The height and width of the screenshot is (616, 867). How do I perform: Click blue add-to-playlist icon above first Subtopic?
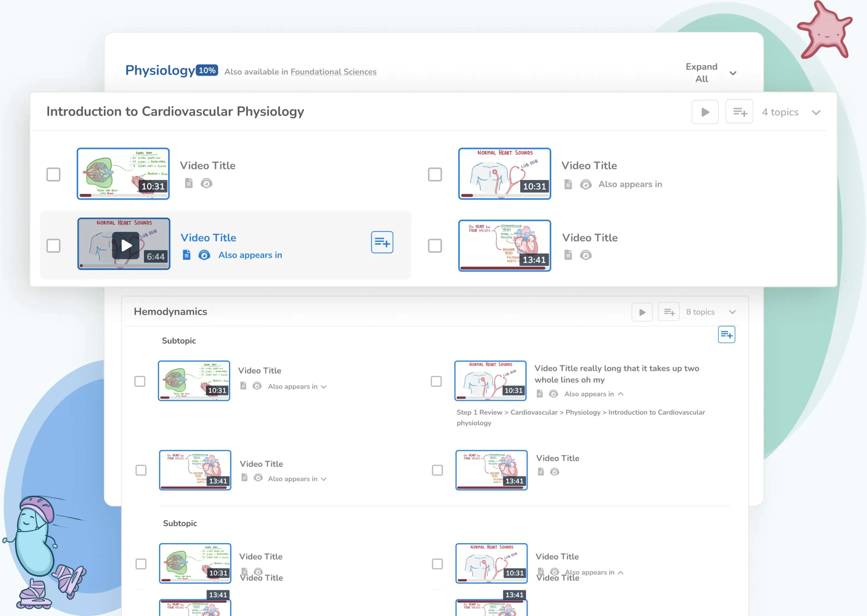click(726, 335)
